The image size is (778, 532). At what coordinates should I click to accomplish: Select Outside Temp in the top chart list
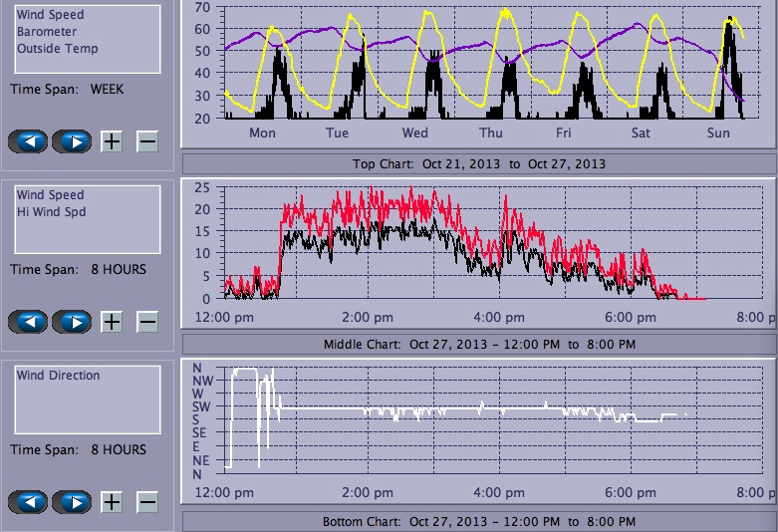click(x=57, y=48)
